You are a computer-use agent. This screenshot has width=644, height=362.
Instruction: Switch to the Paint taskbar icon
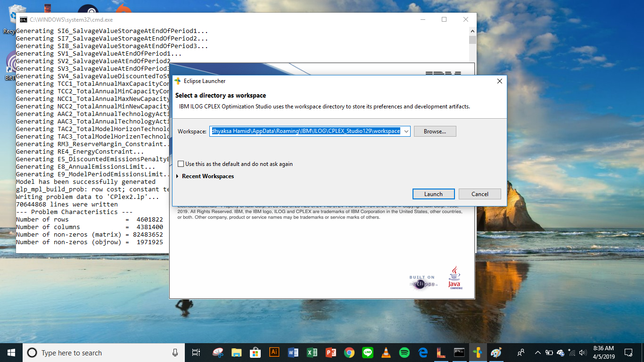tap(496, 353)
